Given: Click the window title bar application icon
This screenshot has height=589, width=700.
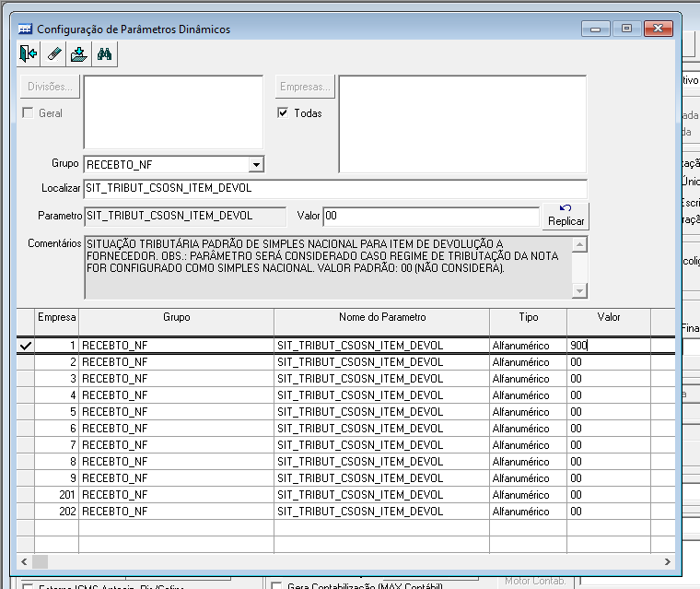Looking at the screenshot, I should click(25, 29).
